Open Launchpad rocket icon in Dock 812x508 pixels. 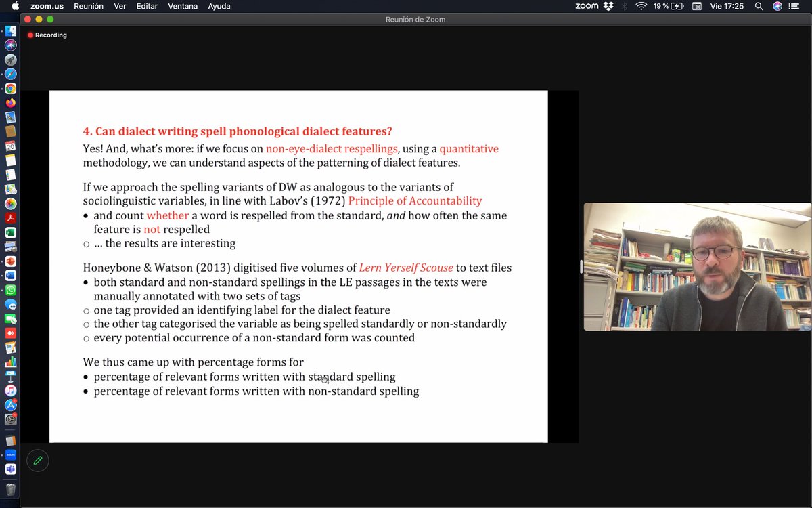(10, 60)
